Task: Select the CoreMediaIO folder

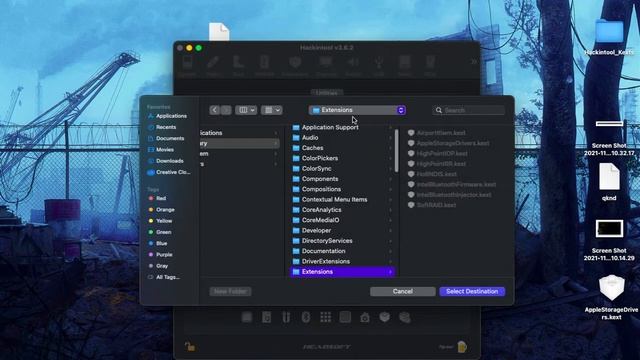Action: pos(342,220)
